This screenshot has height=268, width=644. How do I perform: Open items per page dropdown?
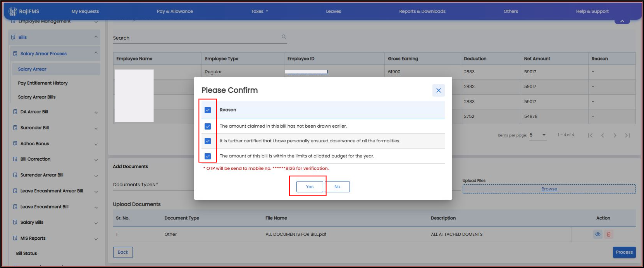pyautogui.click(x=538, y=135)
